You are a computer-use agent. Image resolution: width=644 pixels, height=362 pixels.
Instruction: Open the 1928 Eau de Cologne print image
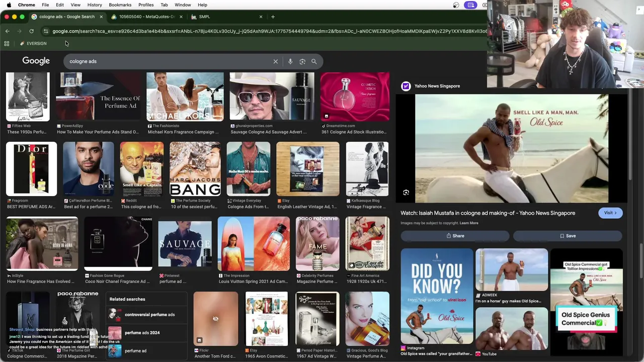click(x=367, y=244)
